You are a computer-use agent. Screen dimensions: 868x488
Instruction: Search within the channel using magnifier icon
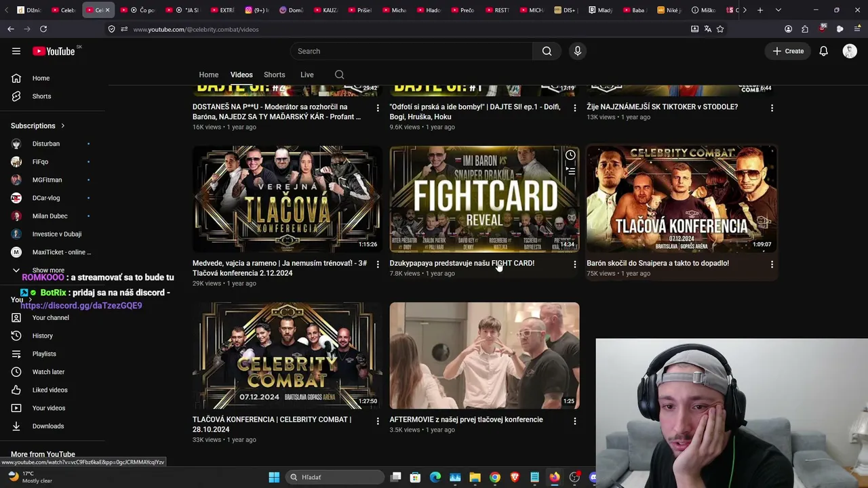click(339, 75)
